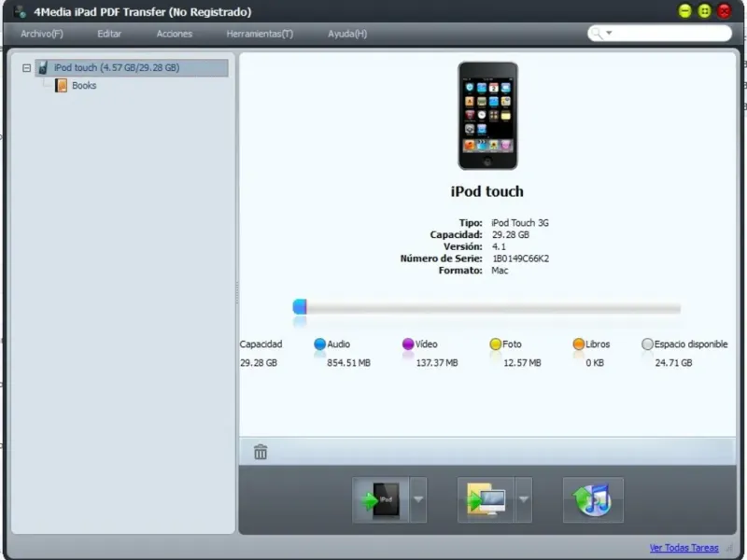
Task: Click the version value '4.1'
Action: pyautogui.click(x=499, y=246)
